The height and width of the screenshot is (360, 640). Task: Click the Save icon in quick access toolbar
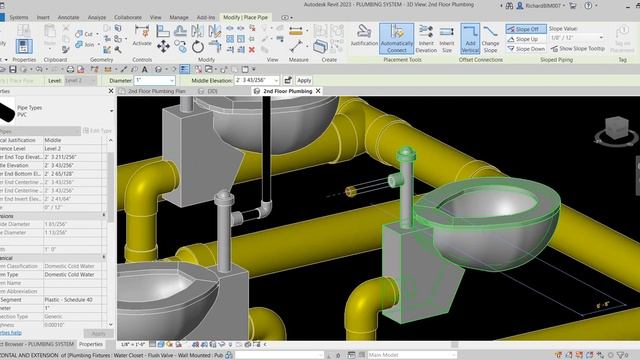click(x=13, y=69)
